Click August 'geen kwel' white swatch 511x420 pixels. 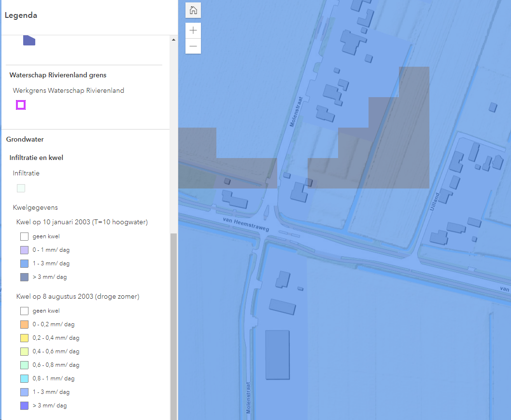click(25, 311)
